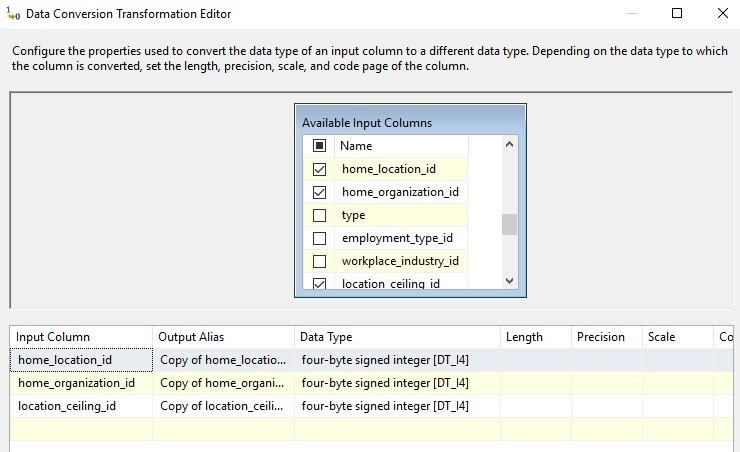Uncheck the home_organization_id column checkbox

coord(320,192)
